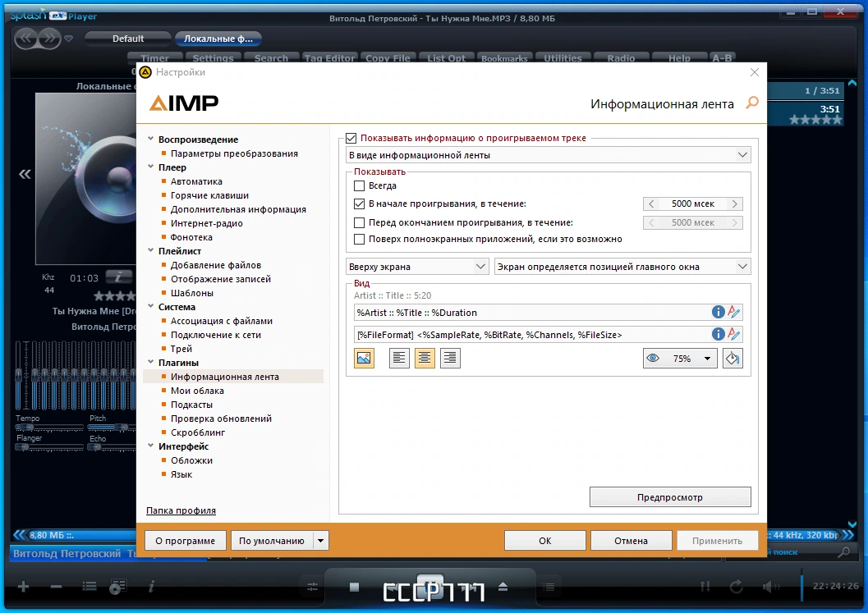Click the repeat circular arrow icon
The image size is (868, 613).
point(737,587)
